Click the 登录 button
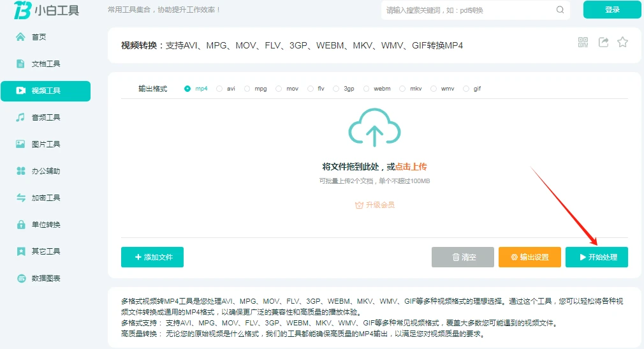Image resolution: width=644 pixels, height=349 pixels. (612, 10)
